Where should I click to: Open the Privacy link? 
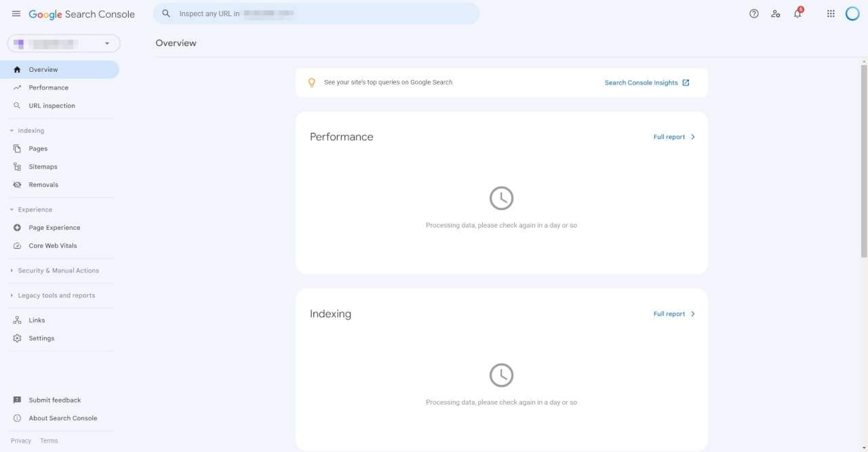21,440
